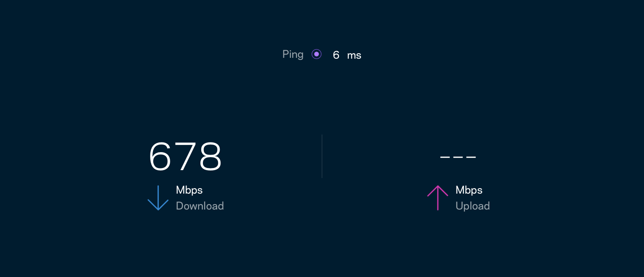Image resolution: width=644 pixels, height=277 pixels.
Task: Click the purple Ping indicator icon
Action: click(x=317, y=54)
